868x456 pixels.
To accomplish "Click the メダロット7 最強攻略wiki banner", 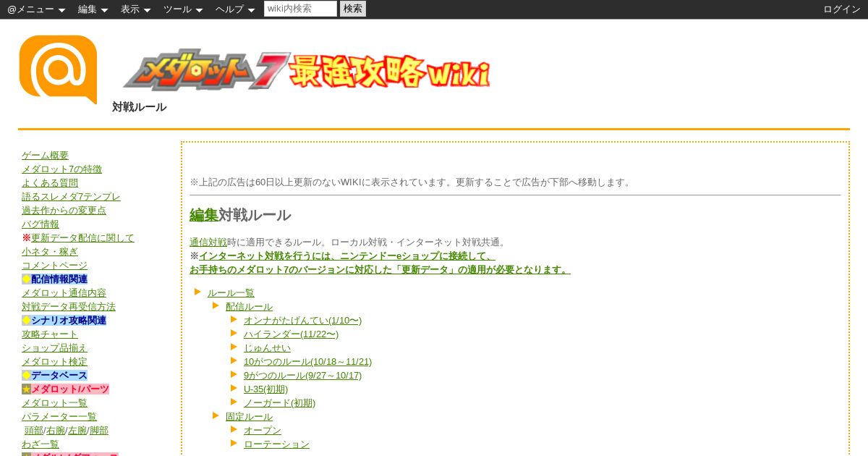I will click(307, 70).
